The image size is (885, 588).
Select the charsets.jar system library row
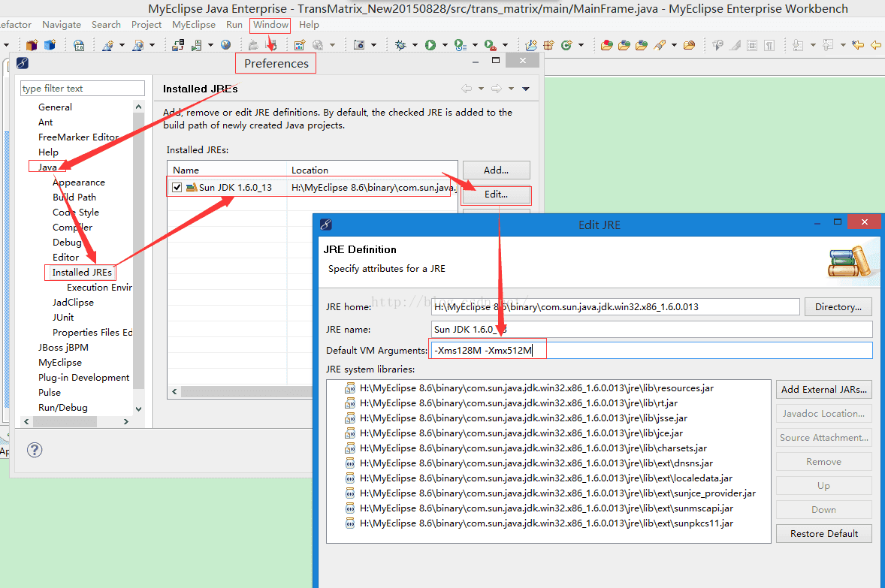click(x=525, y=448)
